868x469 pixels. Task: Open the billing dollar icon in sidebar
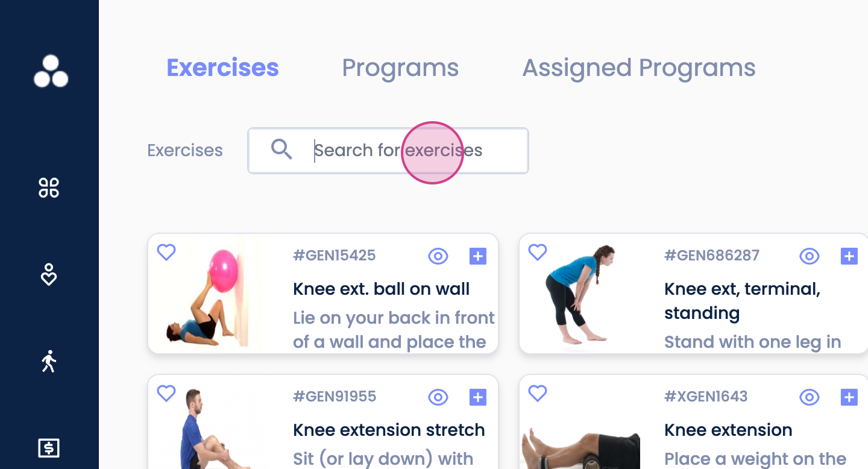point(49,448)
